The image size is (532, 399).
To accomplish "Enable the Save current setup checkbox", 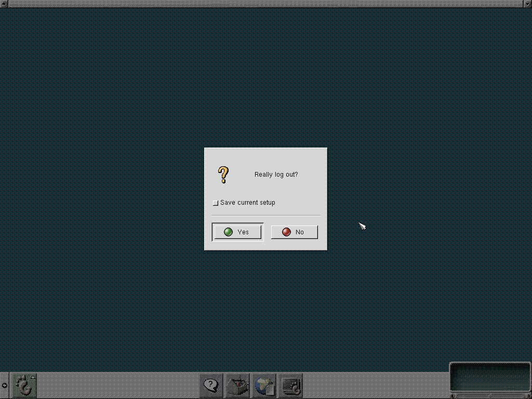I will pyautogui.click(x=216, y=203).
